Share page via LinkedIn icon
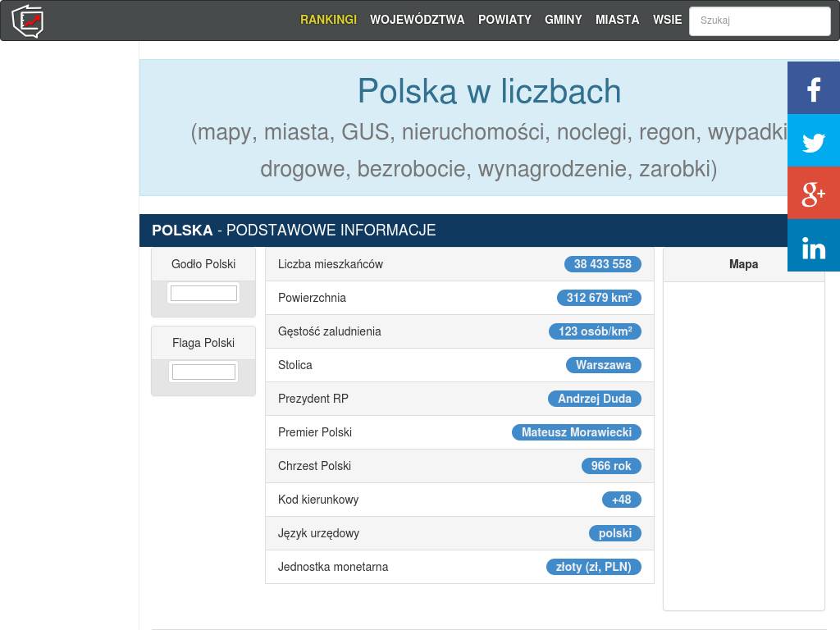This screenshot has height=630, width=840. 813,246
